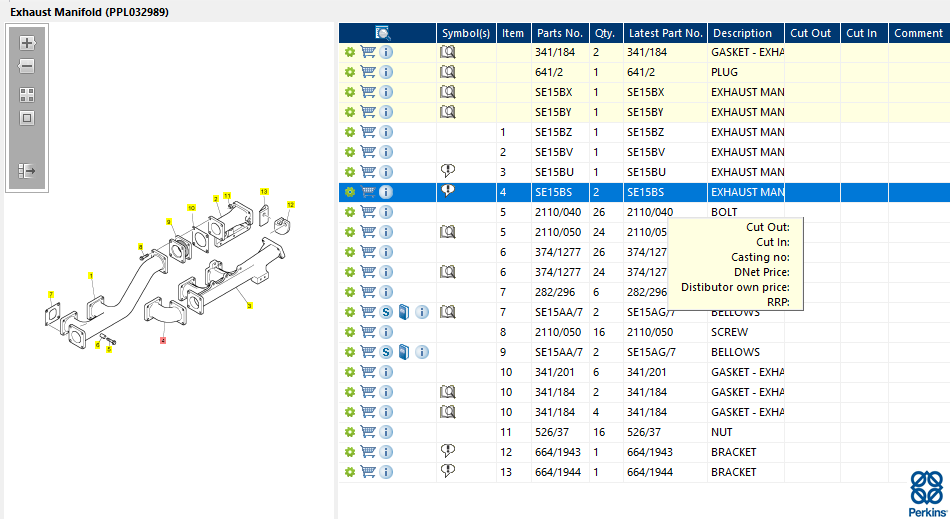This screenshot has width=950, height=519.
Task: Select the SE15BZ parts number cell
Action: (560, 132)
